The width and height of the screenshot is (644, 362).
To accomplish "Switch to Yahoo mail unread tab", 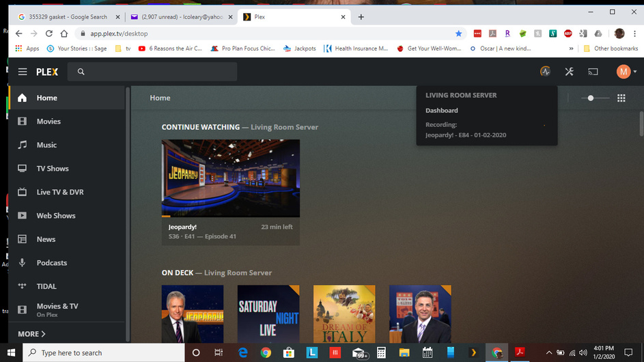I will click(x=181, y=17).
